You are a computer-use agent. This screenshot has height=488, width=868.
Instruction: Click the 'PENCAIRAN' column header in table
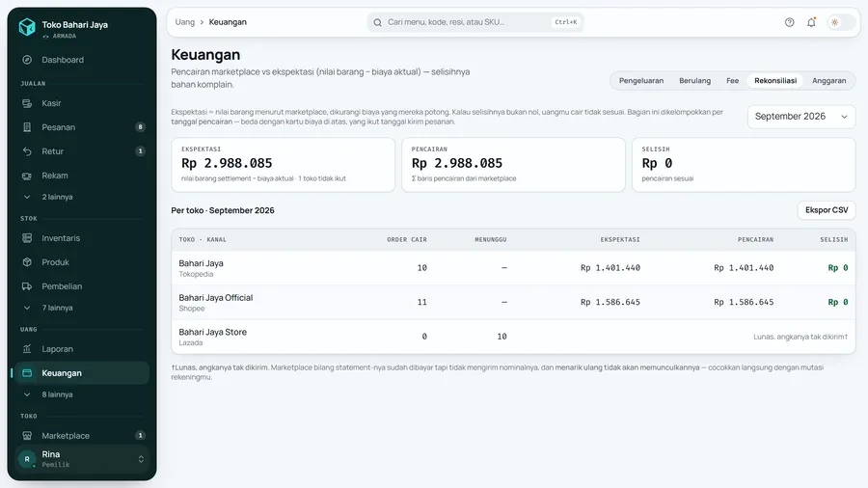pyautogui.click(x=755, y=239)
